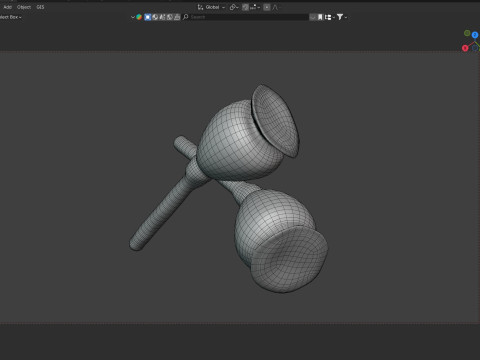Viewport: 480px width, 360px height.
Task: Open the proportional editing falloff curve
Action: [x=275, y=7]
